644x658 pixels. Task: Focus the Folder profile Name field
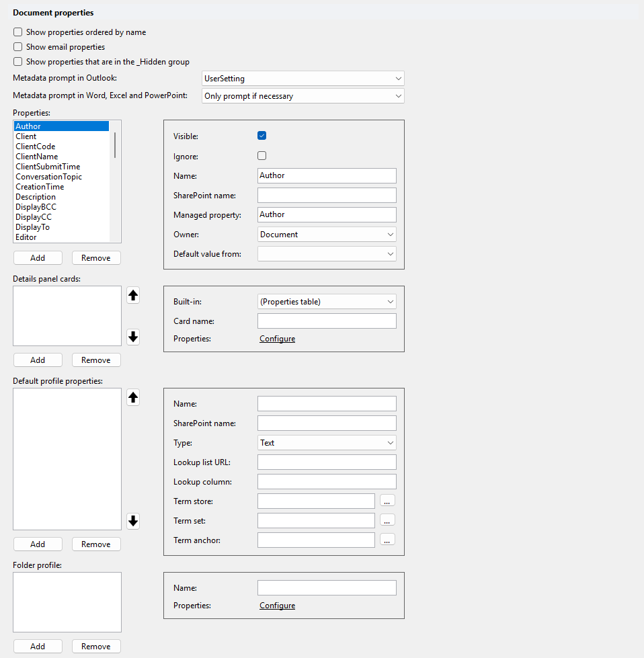327,588
